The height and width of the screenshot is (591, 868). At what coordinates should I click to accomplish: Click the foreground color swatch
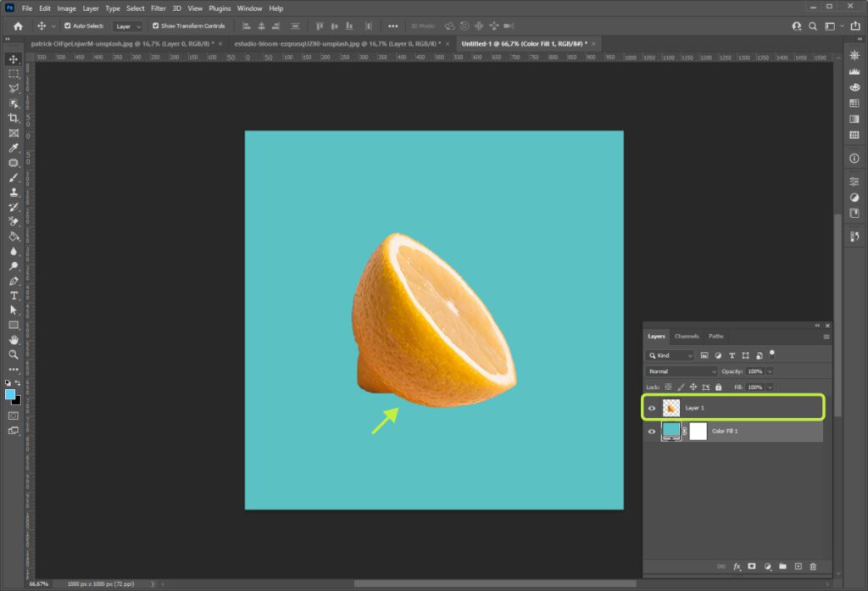pos(10,394)
